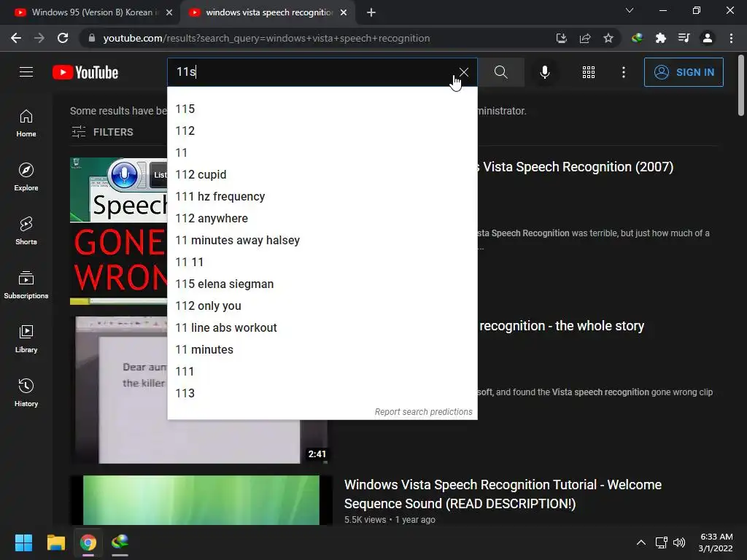Click Report search predictions link
747x560 pixels.
[x=424, y=412]
